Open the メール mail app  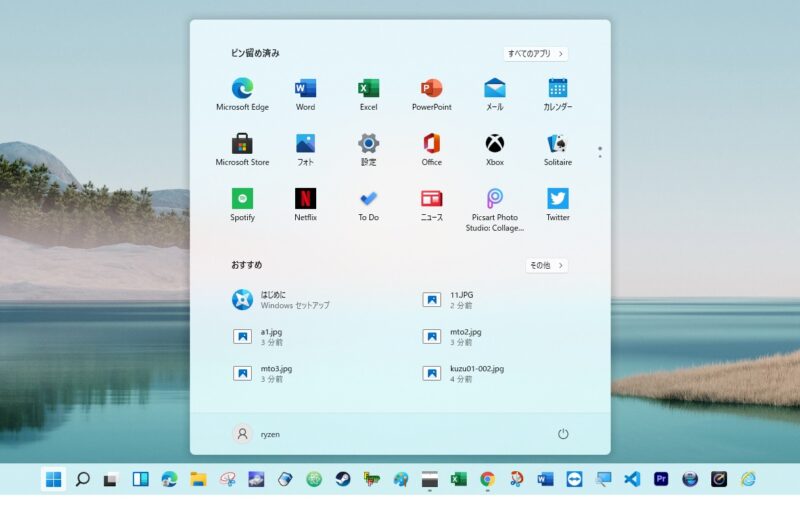494,94
